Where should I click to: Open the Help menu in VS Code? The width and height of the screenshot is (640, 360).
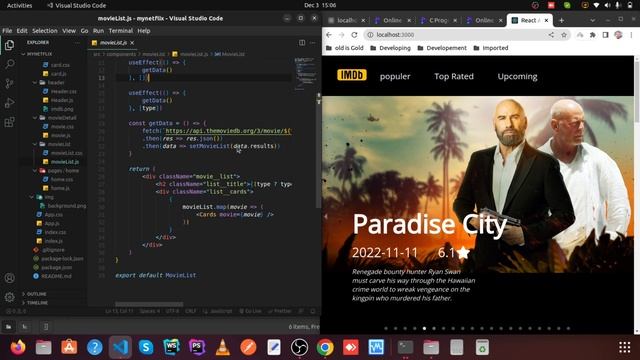click(144, 31)
